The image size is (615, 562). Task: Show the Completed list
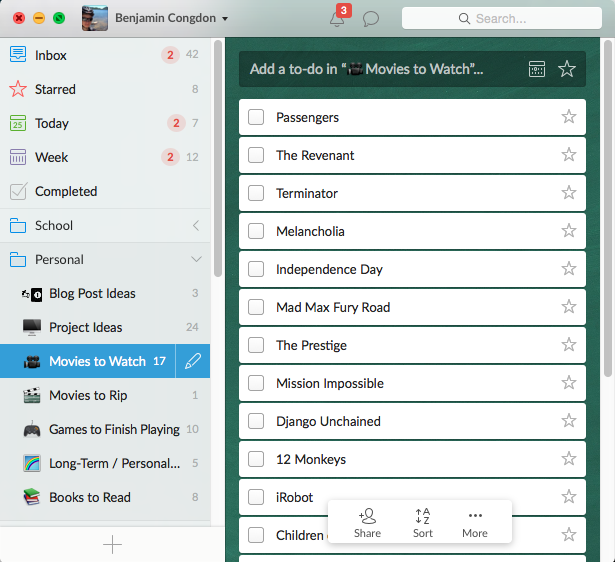click(x=105, y=191)
